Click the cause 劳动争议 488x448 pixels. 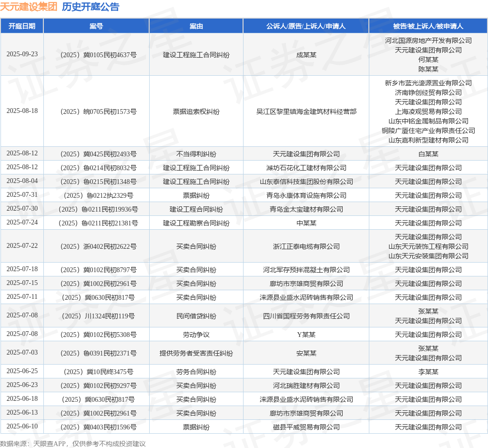[x=196, y=335]
